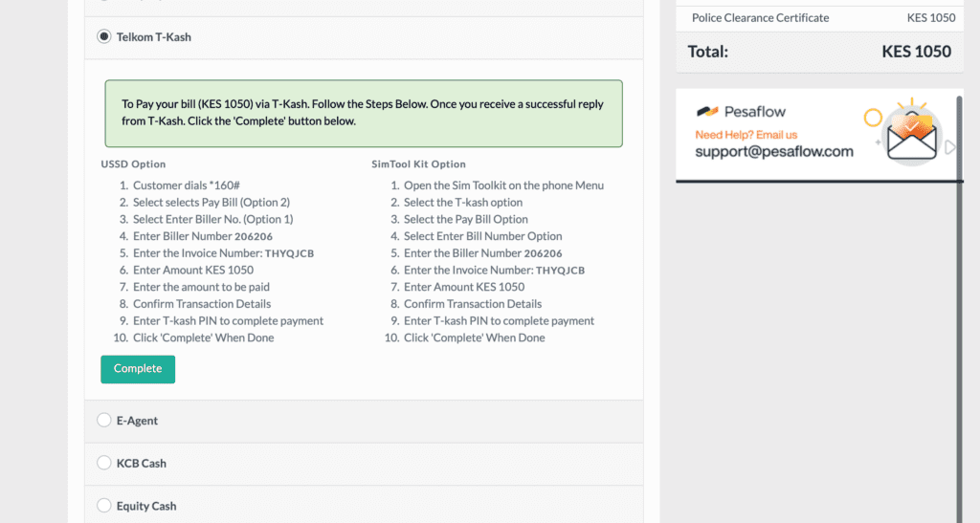Click the orange circle decoration icon
The height and width of the screenshot is (523, 980).
coord(873,118)
